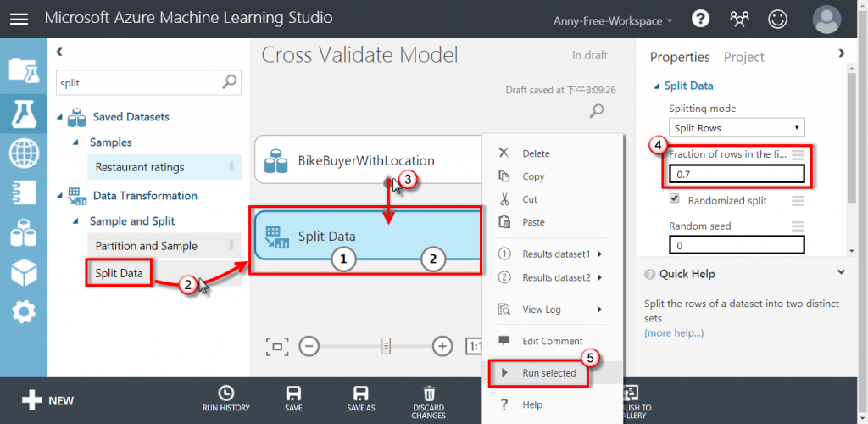The height and width of the screenshot is (424, 868).
Task: Open the hamburger navigation menu
Action: (19, 19)
